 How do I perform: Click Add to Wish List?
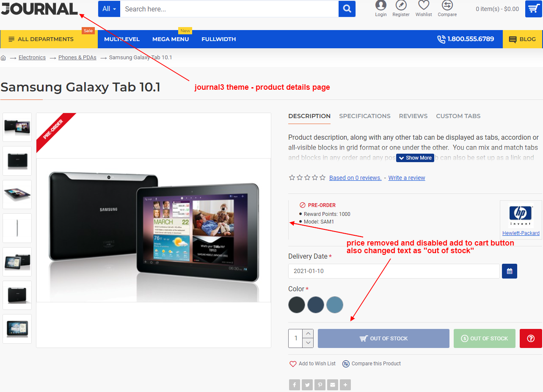coord(312,364)
